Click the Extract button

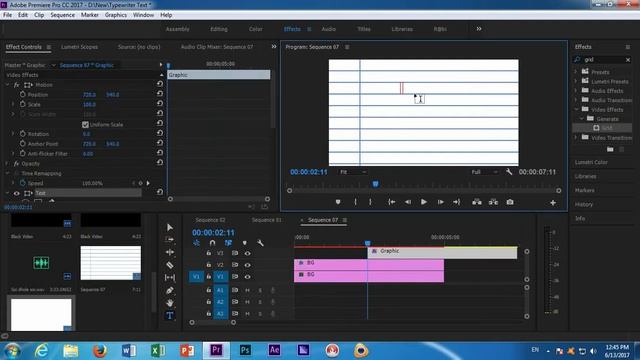pyautogui.click(x=493, y=202)
